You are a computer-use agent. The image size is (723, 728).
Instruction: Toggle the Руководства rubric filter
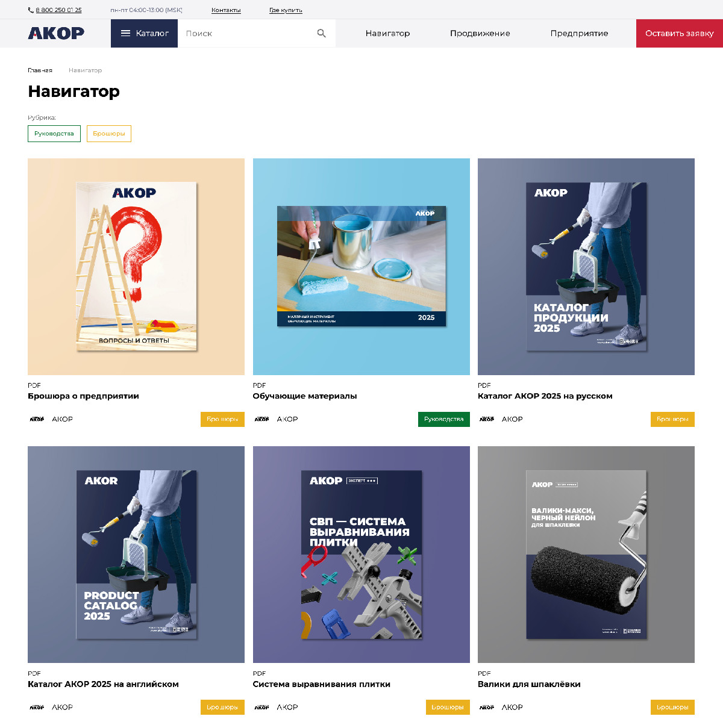tap(54, 134)
